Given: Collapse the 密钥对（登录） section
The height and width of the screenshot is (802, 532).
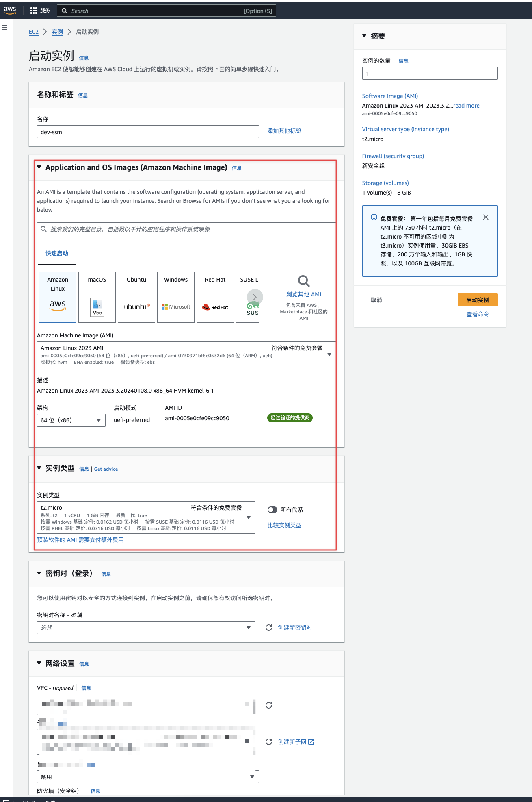Looking at the screenshot, I should [x=39, y=573].
